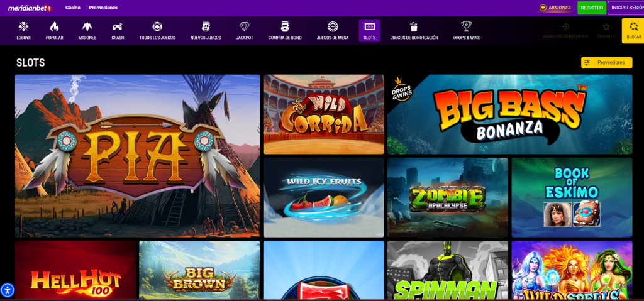Select the Popular flame icon

54,27
